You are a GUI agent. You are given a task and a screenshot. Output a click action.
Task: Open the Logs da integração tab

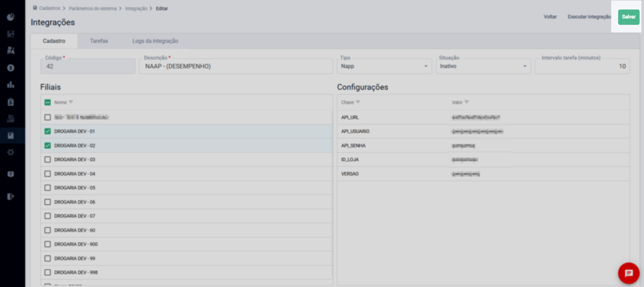coord(155,41)
